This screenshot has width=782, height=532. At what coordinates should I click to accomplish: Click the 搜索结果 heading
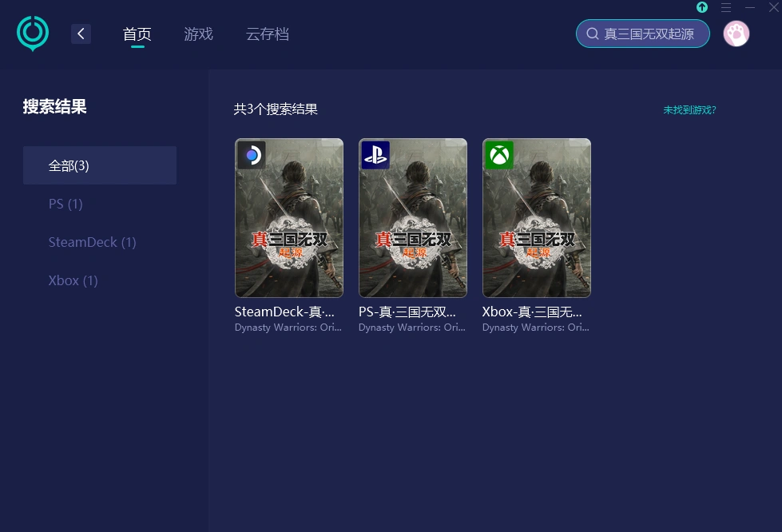pos(55,106)
